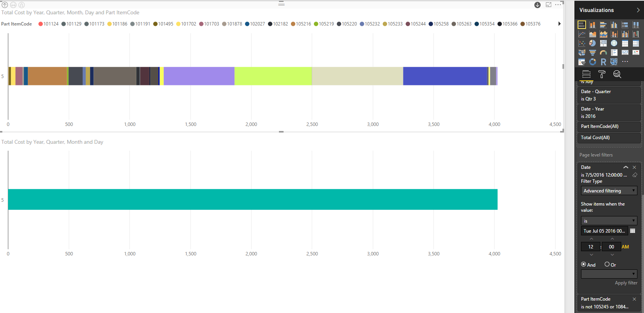Add a KPI visualization
644x313 pixels.
[x=636, y=53]
